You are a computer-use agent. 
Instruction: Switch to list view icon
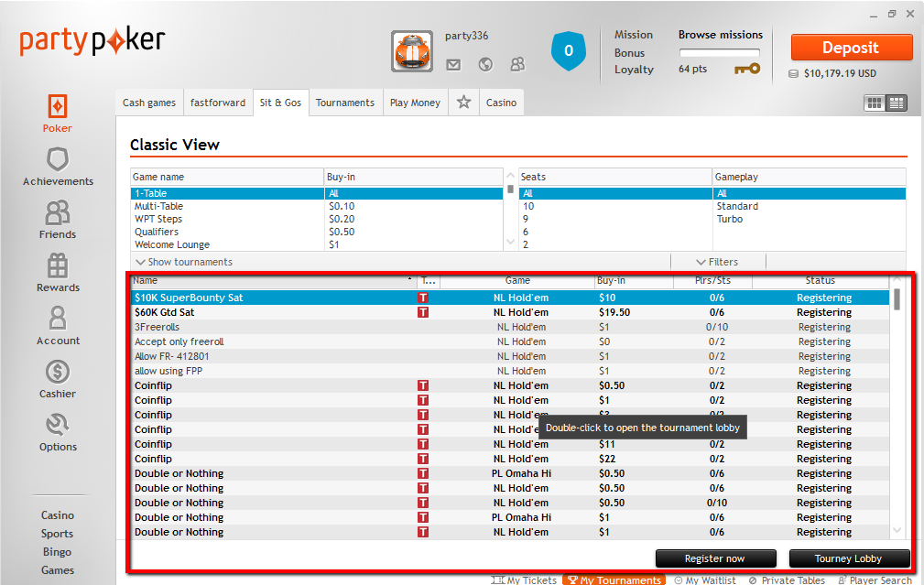point(897,103)
